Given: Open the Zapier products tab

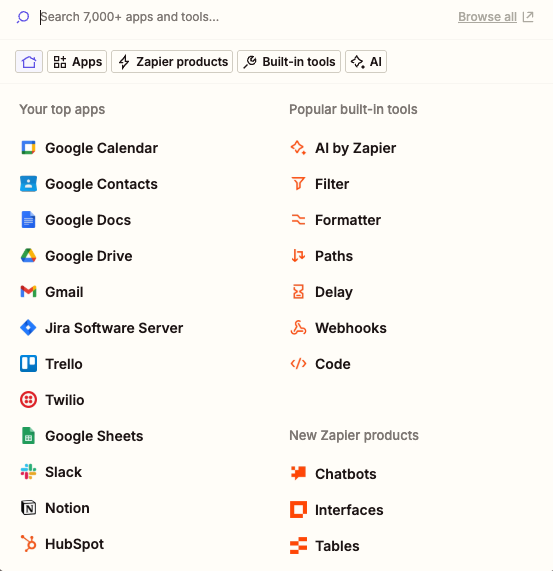Looking at the screenshot, I should (x=172, y=62).
